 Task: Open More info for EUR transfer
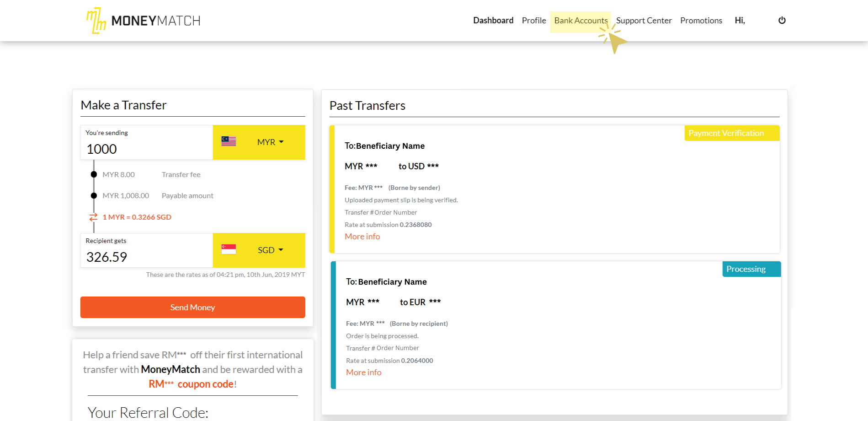coord(364,372)
